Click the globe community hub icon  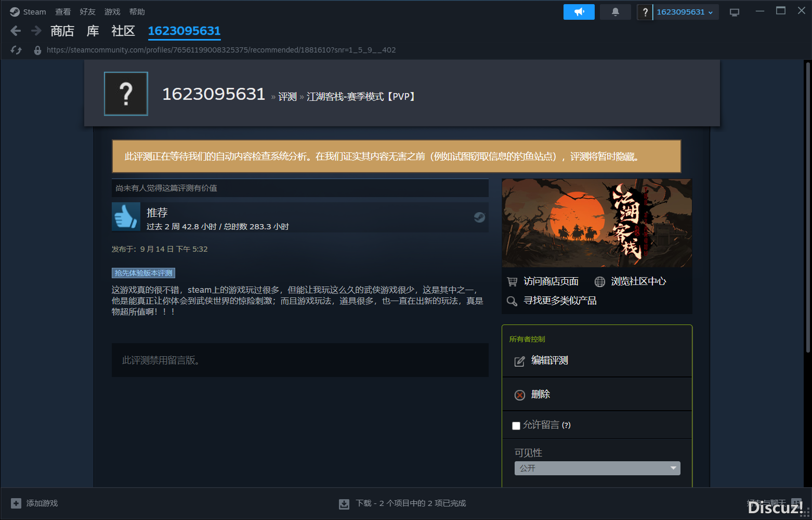tap(600, 281)
